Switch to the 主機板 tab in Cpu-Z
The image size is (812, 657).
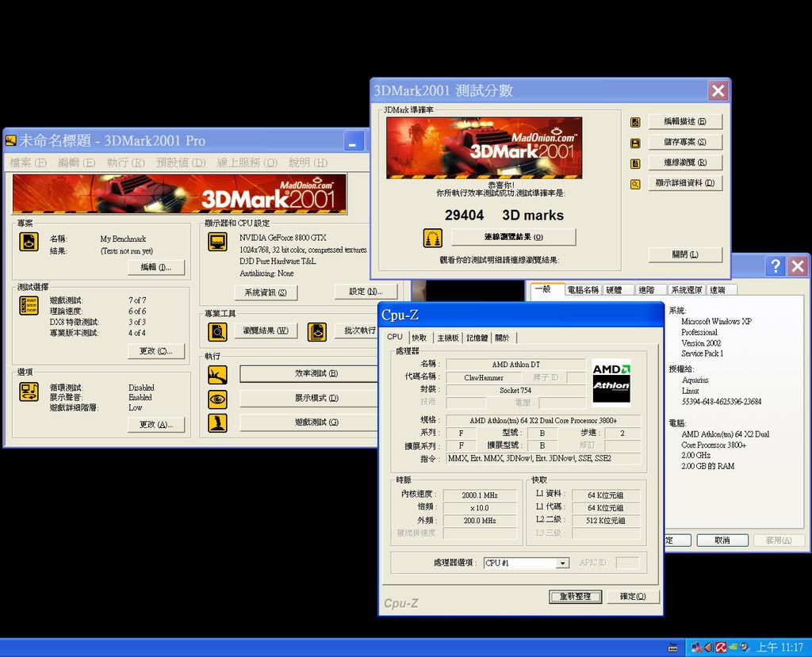(x=448, y=338)
